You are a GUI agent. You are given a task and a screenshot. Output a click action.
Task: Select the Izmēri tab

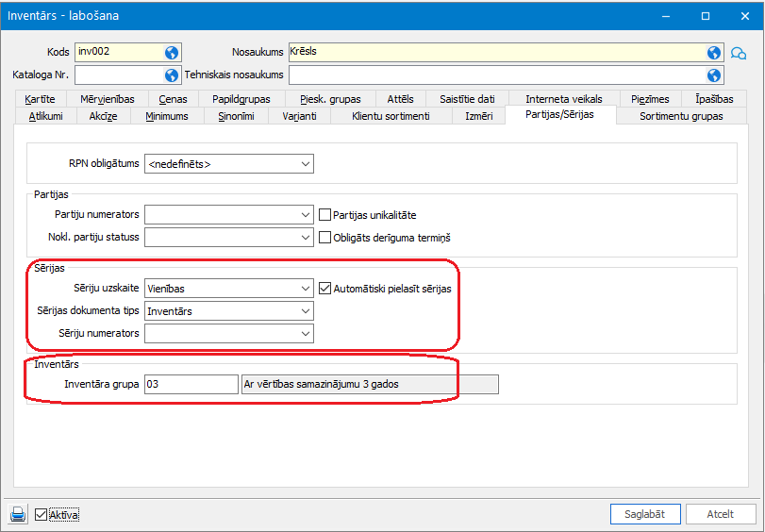pyautogui.click(x=478, y=116)
